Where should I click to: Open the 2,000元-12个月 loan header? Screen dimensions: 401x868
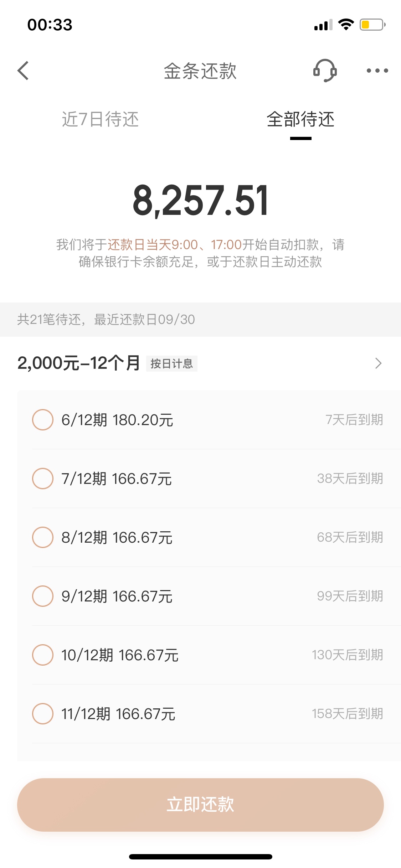[x=200, y=363]
